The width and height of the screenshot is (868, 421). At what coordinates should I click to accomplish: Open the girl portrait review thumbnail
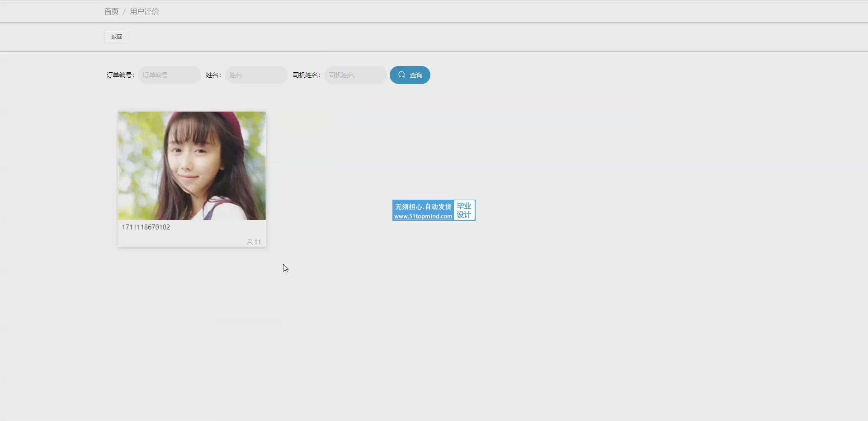192,166
